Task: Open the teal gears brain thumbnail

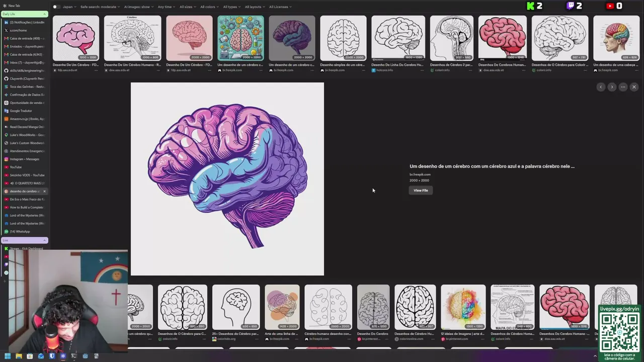Action: tap(240, 38)
